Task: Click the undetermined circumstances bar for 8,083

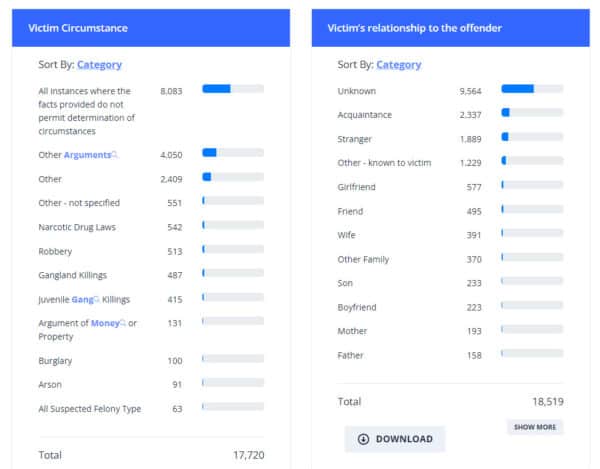Action: [233, 89]
